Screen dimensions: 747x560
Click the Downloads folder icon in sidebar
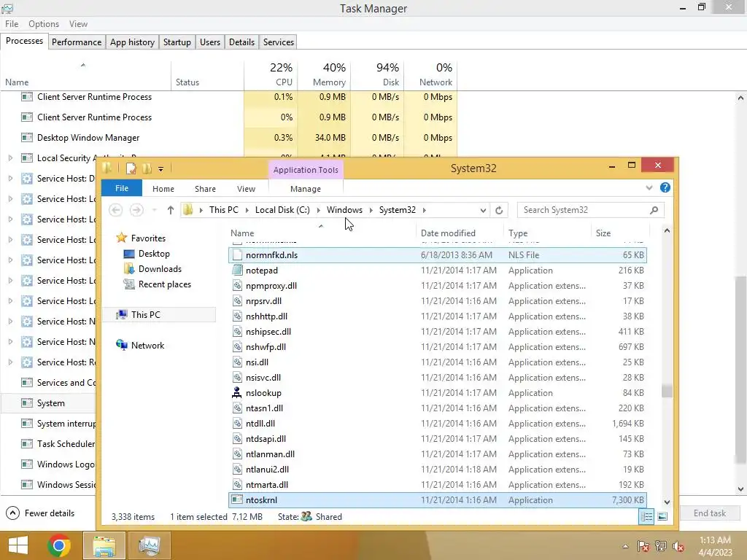(x=128, y=269)
